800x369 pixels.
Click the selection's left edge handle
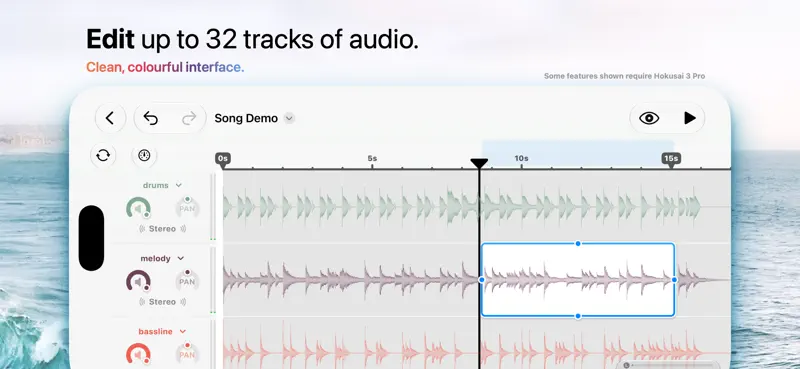pyautogui.click(x=482, y=280)
